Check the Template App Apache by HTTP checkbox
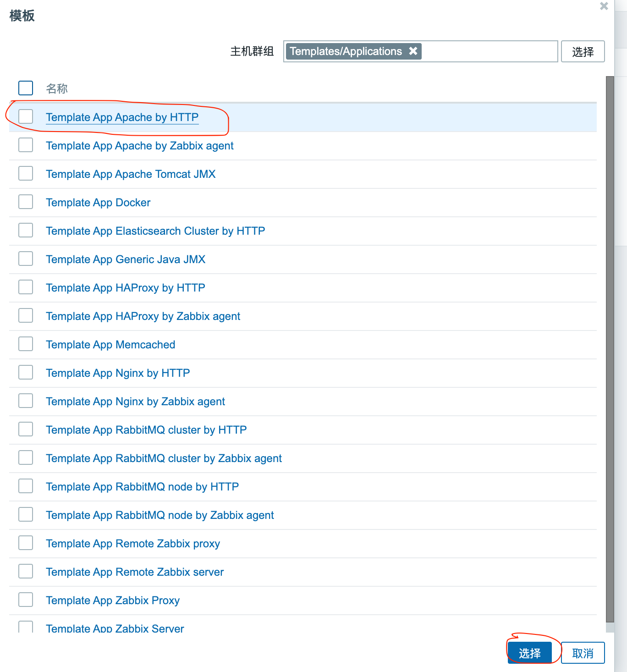Screen dimensions: 627x672 click(26, 116)
